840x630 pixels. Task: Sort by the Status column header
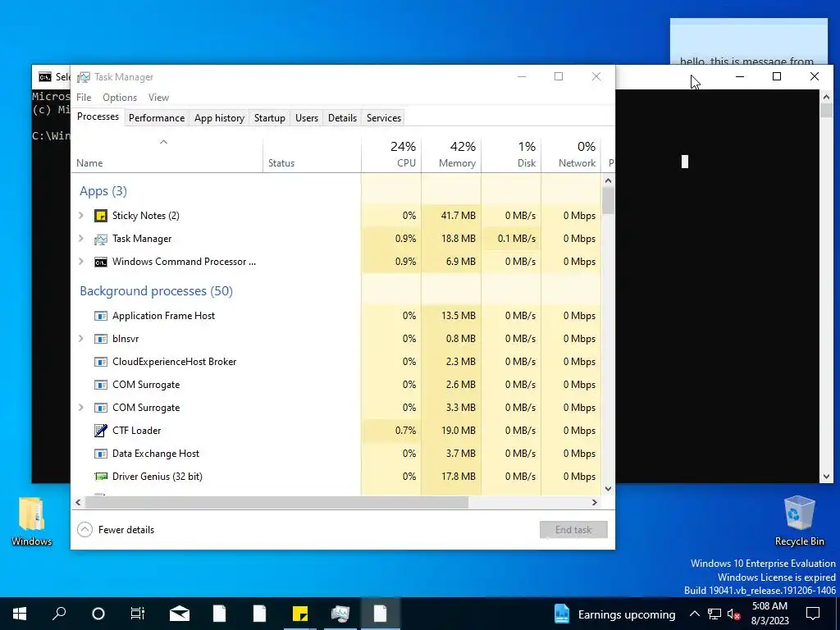point(313,155)
